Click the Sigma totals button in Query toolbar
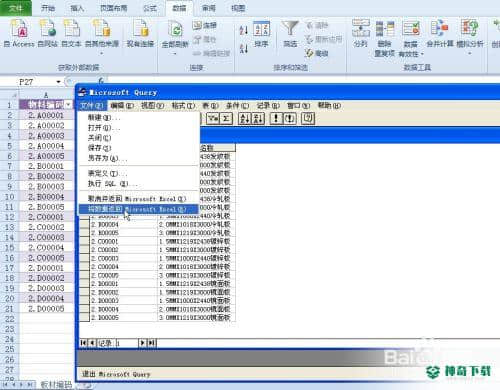This screenshot has height=390, width=500. point(226,118)
